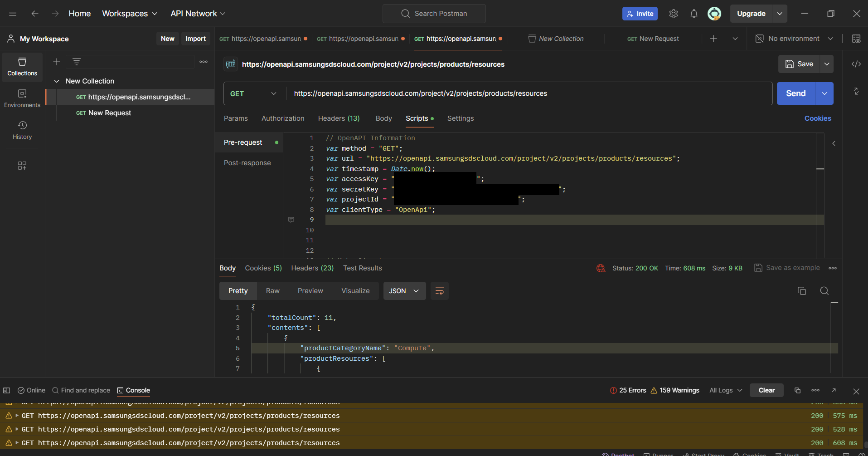Open response more actions ellipsis
868x456 pixels.
(x=833, y=268)
